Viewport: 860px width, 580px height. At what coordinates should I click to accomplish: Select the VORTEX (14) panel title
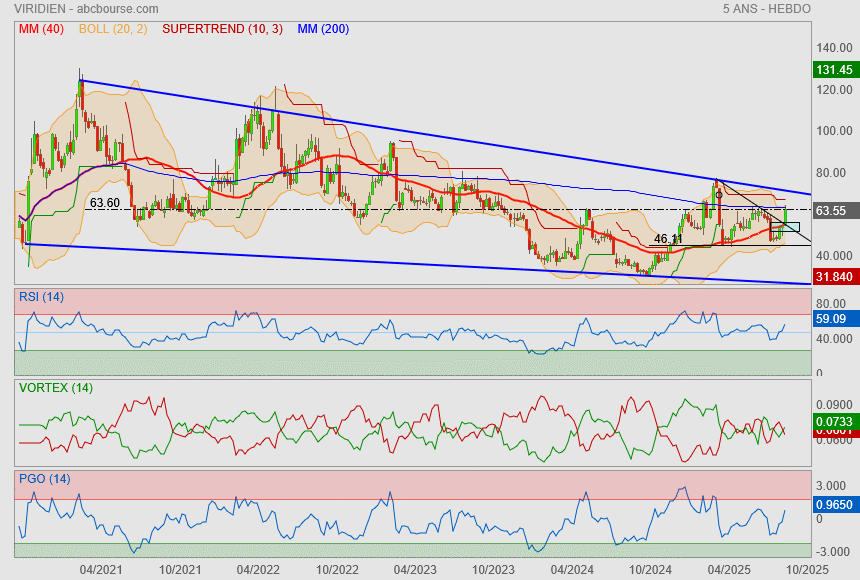55,388
